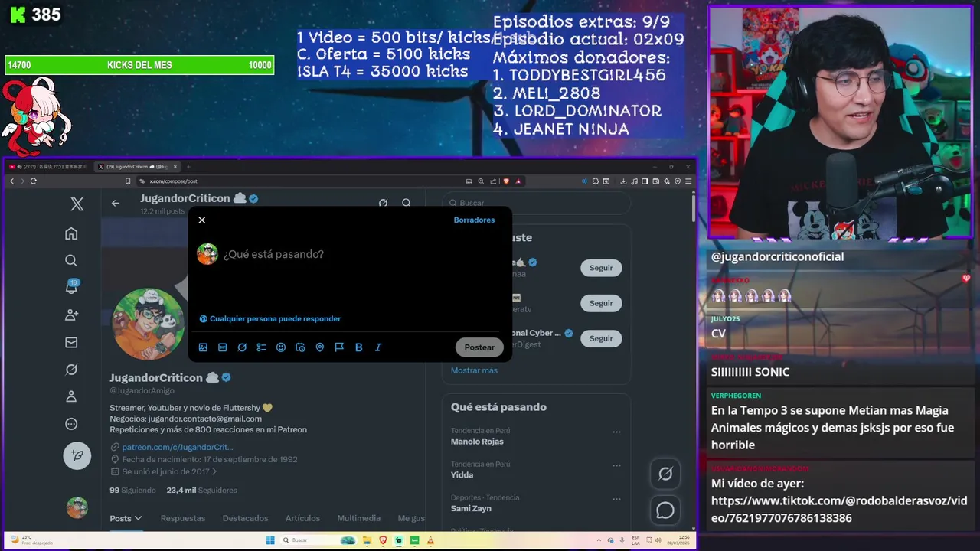Click the Postear button
The height and width of the screenshot is (551, 980).
click(479, 347)
